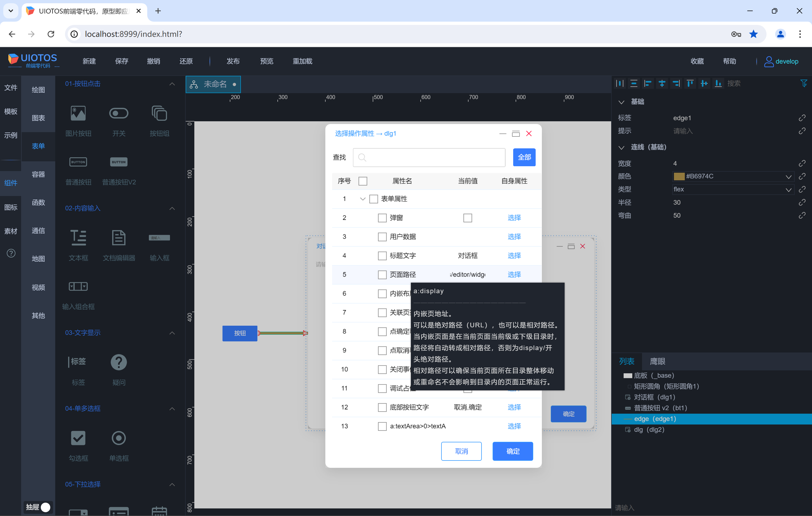
Task: Click 选择 link in 标题文字 row
Action: coord(514,256)
